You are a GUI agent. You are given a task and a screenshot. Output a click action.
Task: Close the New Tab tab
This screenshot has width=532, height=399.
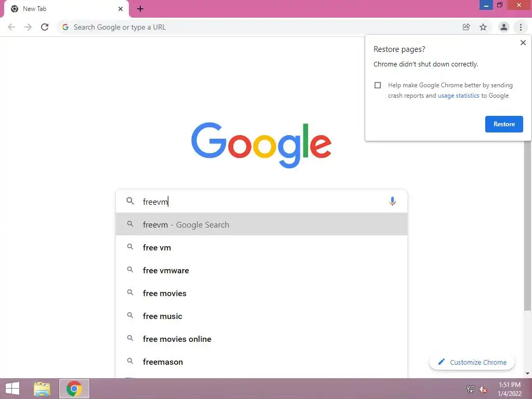(121, 9)
